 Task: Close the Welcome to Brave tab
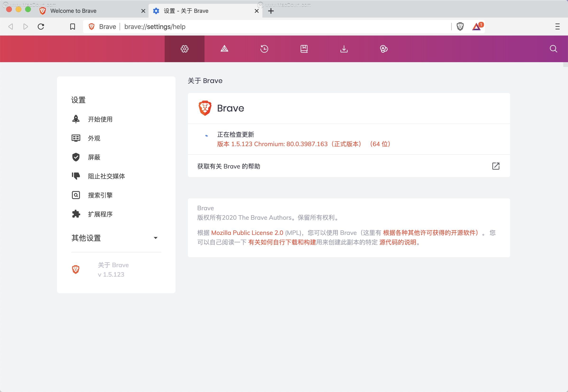(143, 11)
